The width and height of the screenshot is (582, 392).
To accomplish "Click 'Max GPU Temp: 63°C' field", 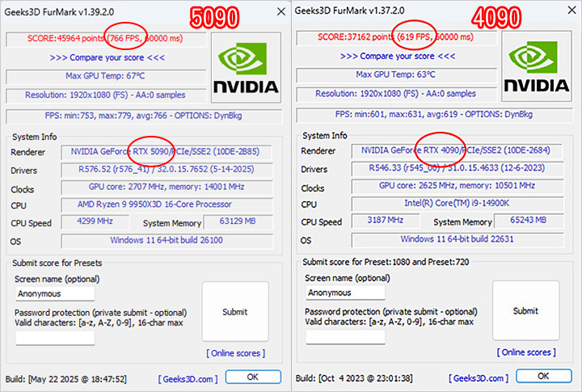I will pos(396,74).
